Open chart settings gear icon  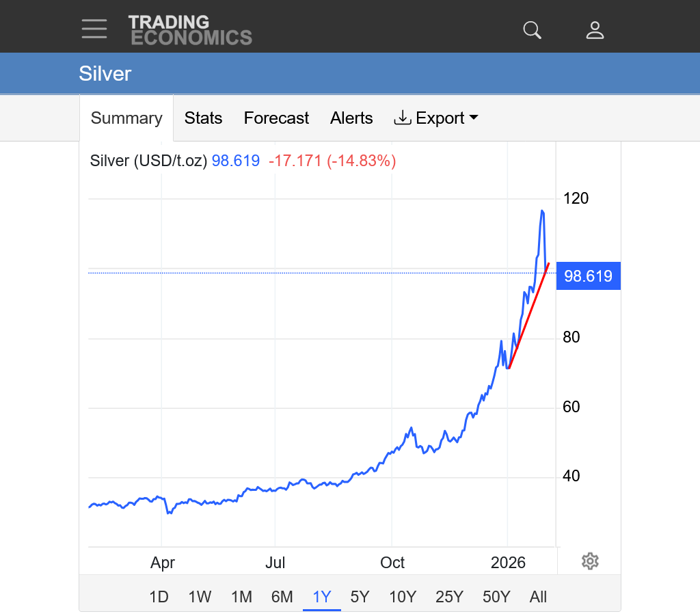click(x=590, y=561)
